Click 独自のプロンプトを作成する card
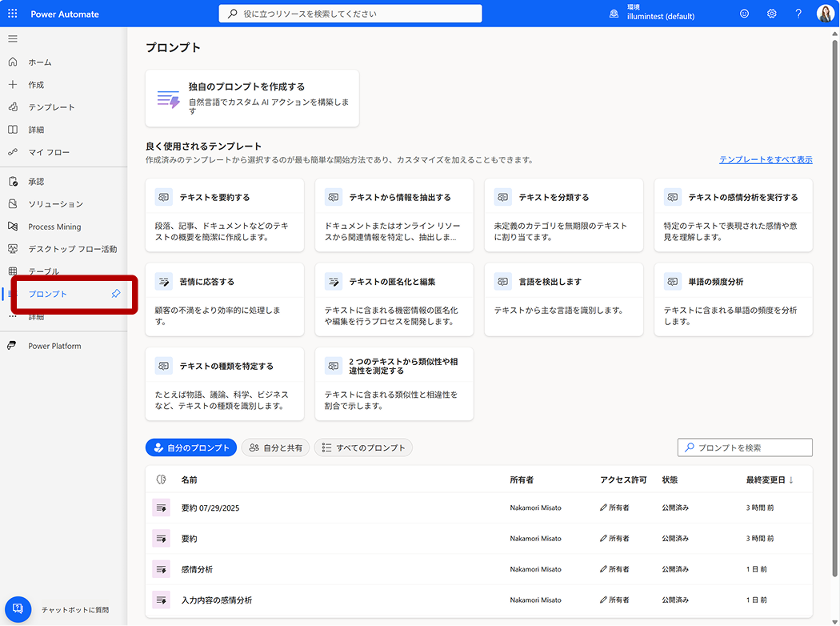This screenshot has height=626, width=840. 252,98
